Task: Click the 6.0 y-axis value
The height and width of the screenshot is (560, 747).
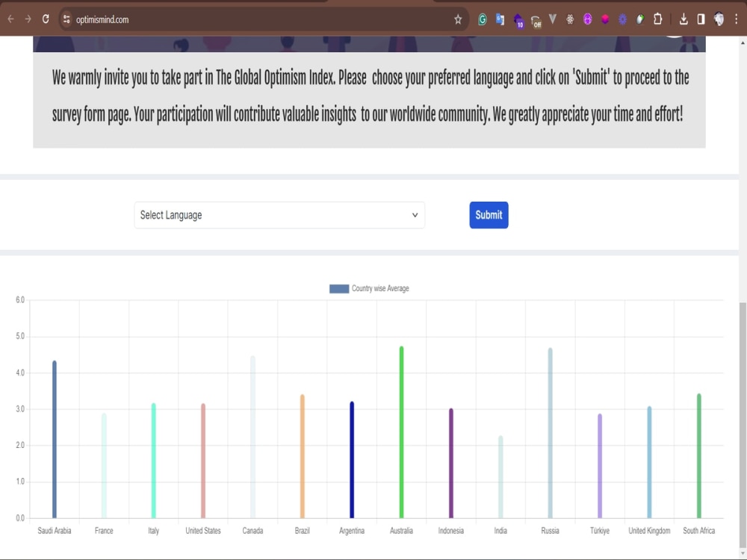Action: point(19,299)
